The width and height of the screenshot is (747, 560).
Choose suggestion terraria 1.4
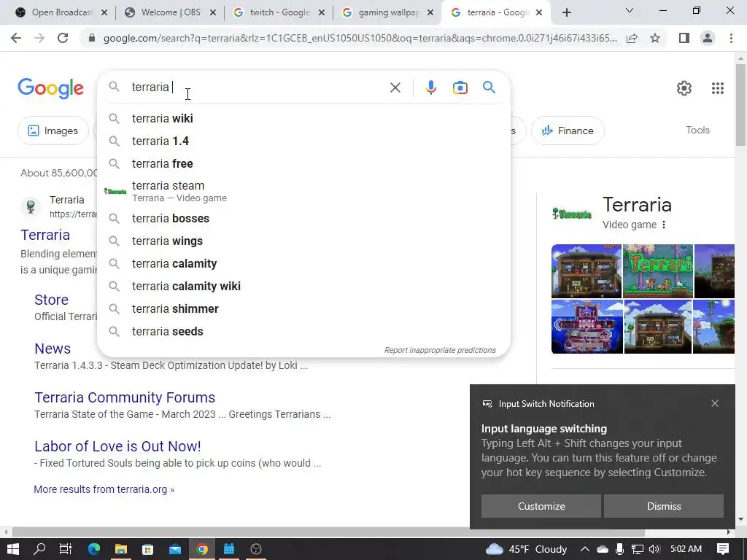point(303,141)
